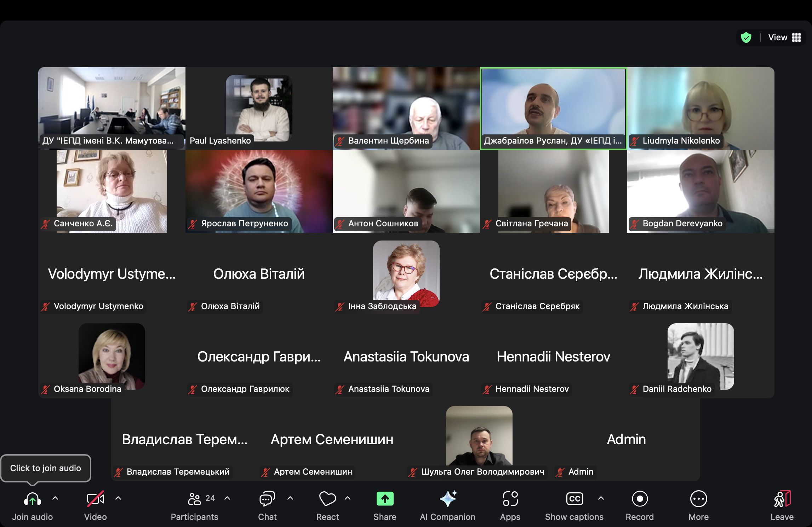Image resolution: width=812 pixels, height=527 pixels.
Task: Click the Leave meeting button
Action: tap(782, 499)
